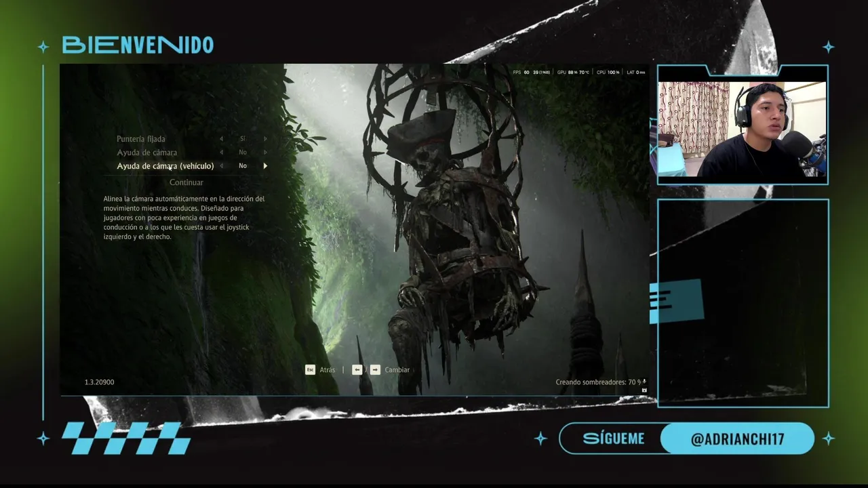The image size is (868, 488).
Task: Click the LAT latency readout
Action: [636, 72]
